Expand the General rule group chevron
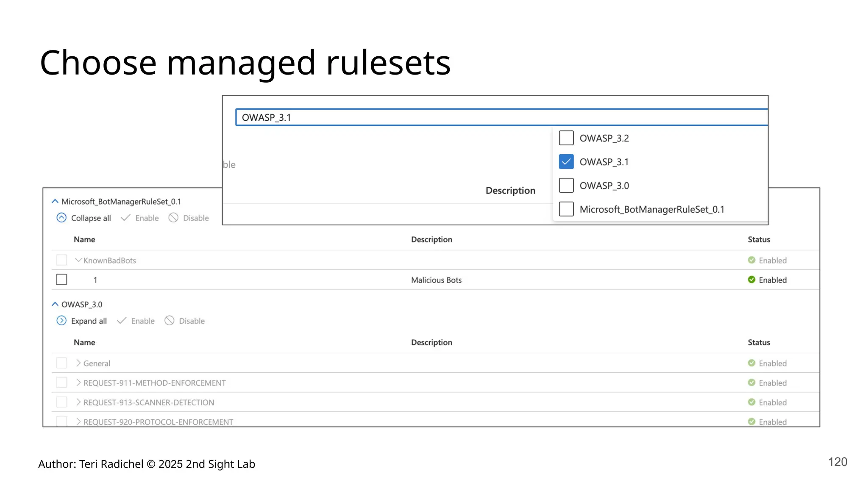This screenshot has width=868, height=488. (x=78, y=363)
